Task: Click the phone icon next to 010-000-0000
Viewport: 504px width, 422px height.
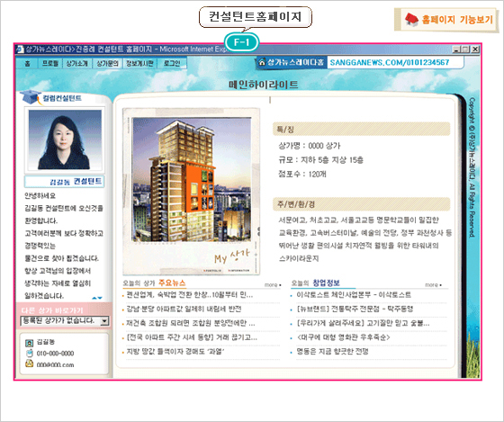Action: (x=29, y=354)
